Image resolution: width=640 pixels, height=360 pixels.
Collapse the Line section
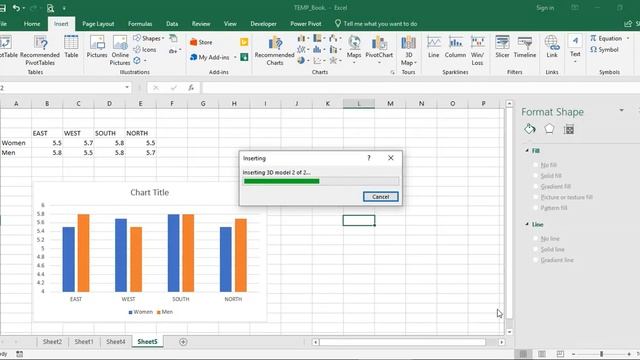527,224
